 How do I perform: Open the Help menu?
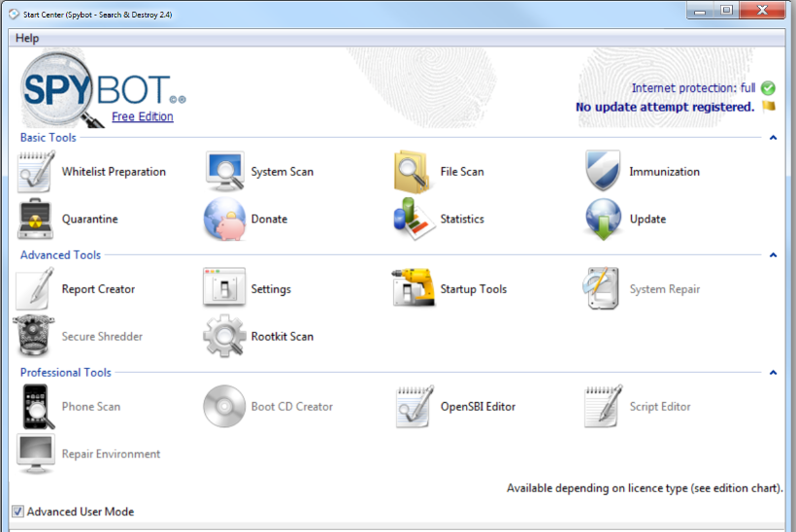click(x=27, y=38)
